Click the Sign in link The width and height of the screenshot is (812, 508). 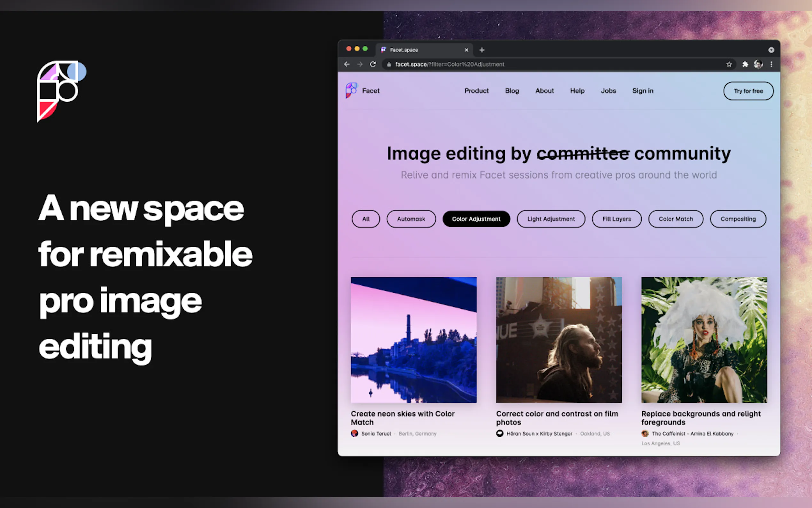[643, 91]
